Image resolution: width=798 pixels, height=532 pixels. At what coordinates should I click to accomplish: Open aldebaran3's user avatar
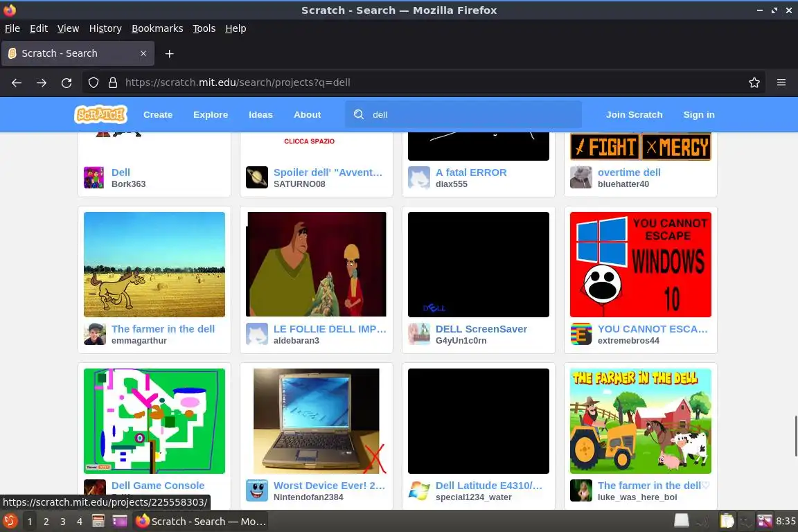(x=256, y=334)
